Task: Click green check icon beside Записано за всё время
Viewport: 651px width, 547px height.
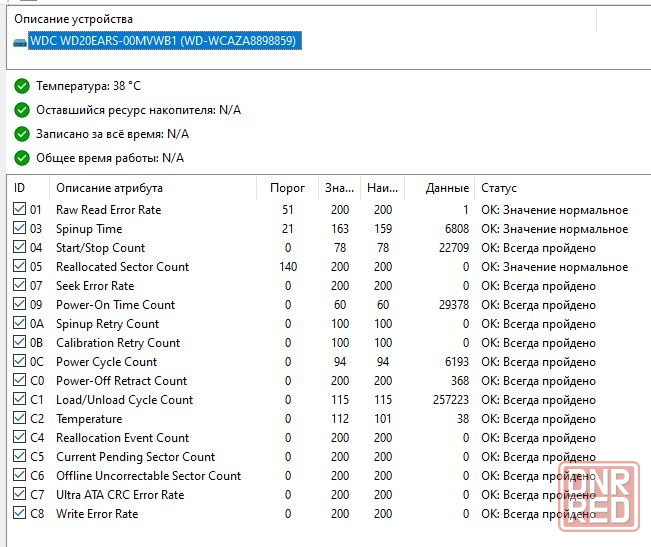Action: (22, 134)
